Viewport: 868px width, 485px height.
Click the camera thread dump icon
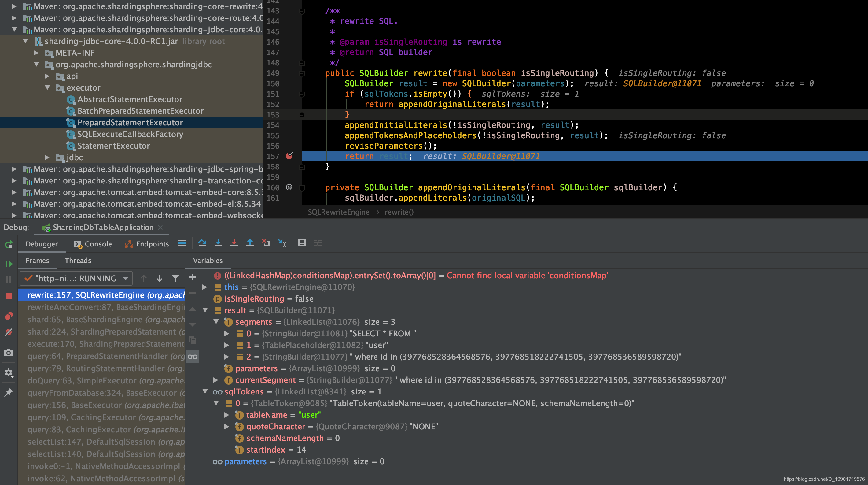(9, 353)
